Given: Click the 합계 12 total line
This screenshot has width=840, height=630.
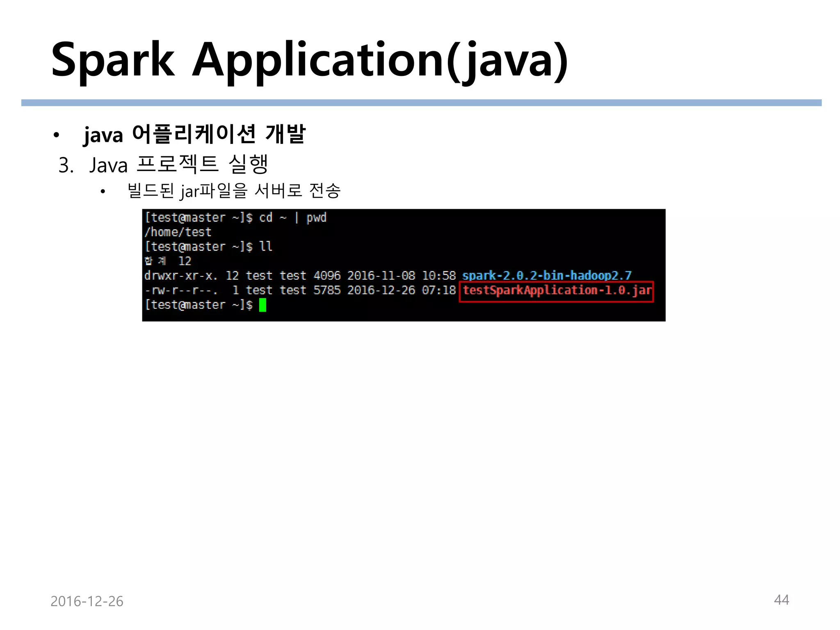Looking at the screenshot, I should [168, 261].
